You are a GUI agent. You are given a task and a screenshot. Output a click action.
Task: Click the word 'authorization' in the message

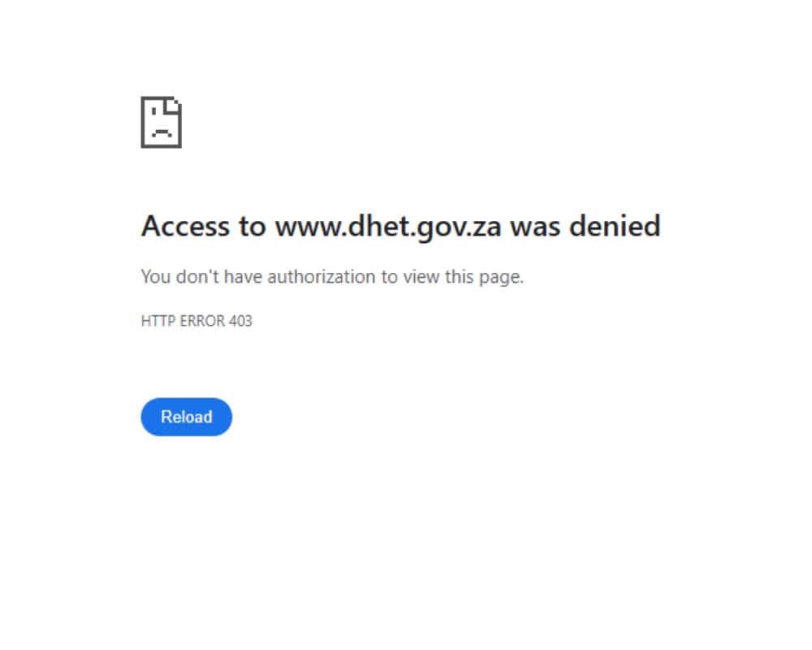(321, 277)
